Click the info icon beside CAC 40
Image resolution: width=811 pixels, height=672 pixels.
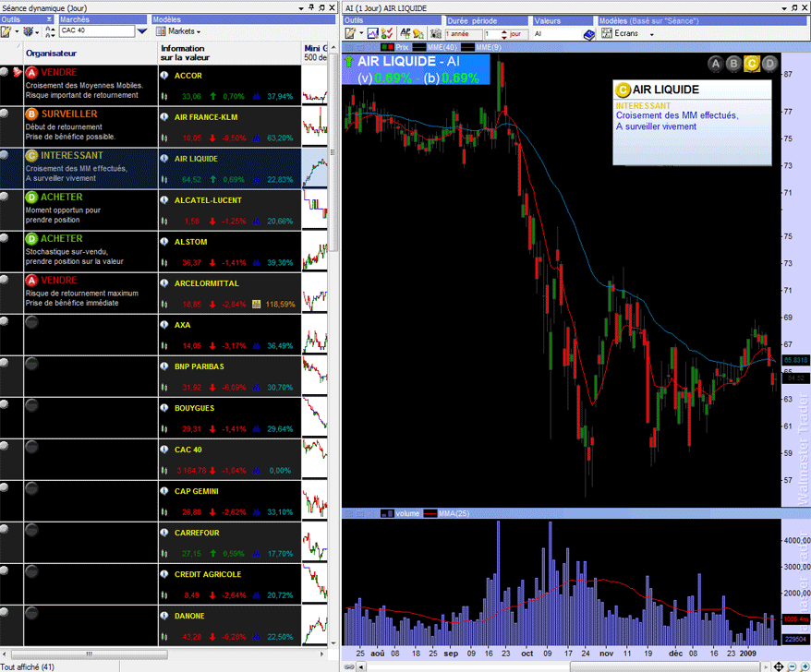pyautogui.click(x=164, y=450)
